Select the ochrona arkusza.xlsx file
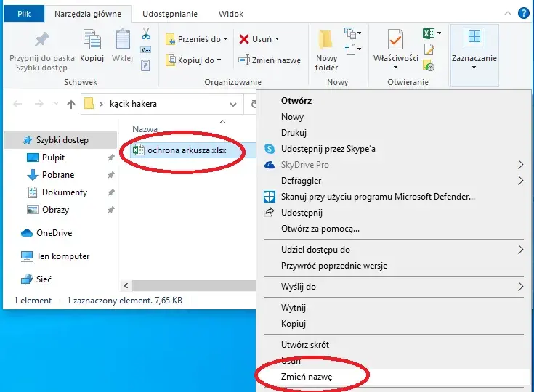Image resolution: width=534 pixels, height=392 pixels. 187,150
